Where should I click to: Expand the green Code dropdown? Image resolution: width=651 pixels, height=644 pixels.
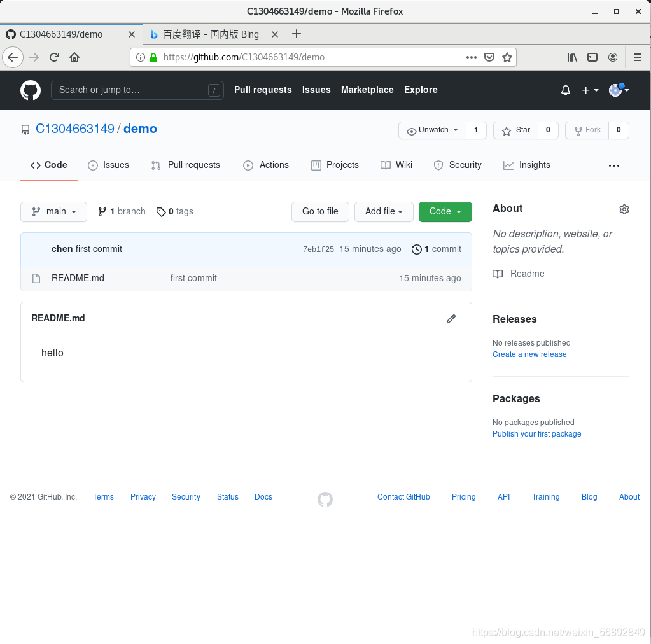[x=445, y=212]
